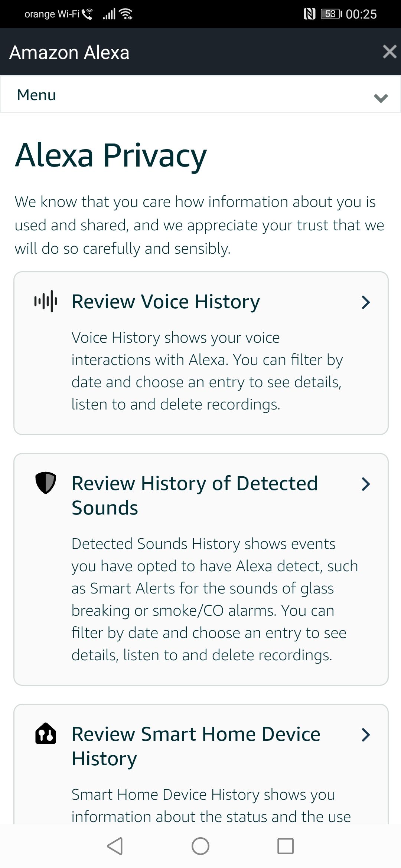Tap the cellular signal strength icon
401x868 pixels.
coord(110,13)
